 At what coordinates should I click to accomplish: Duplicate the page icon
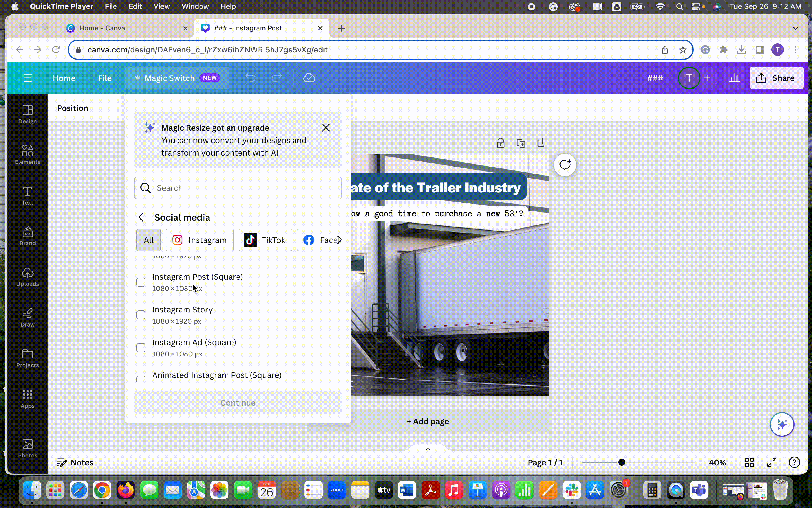[x=521, y=143]
